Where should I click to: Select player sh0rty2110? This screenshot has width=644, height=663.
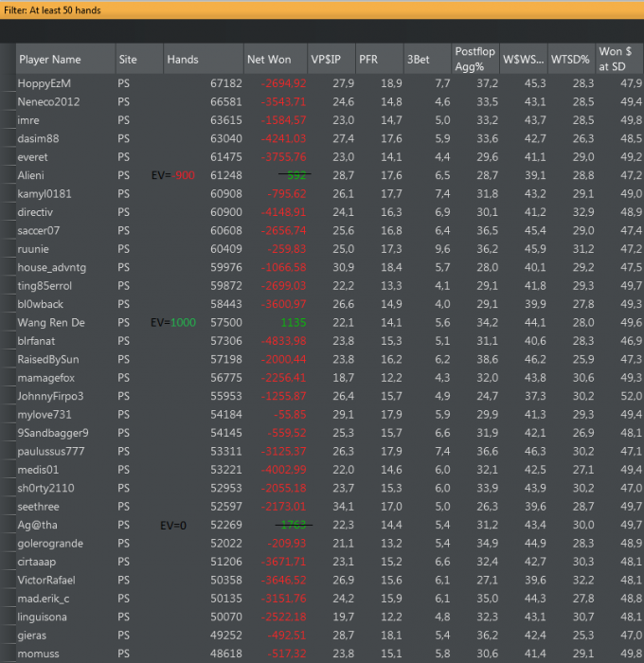45,489
